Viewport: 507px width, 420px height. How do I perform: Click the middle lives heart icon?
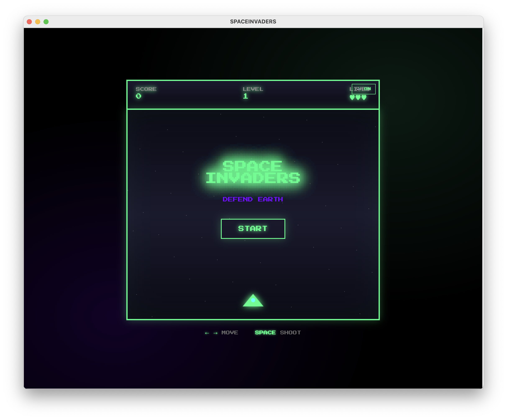point(358,97)
